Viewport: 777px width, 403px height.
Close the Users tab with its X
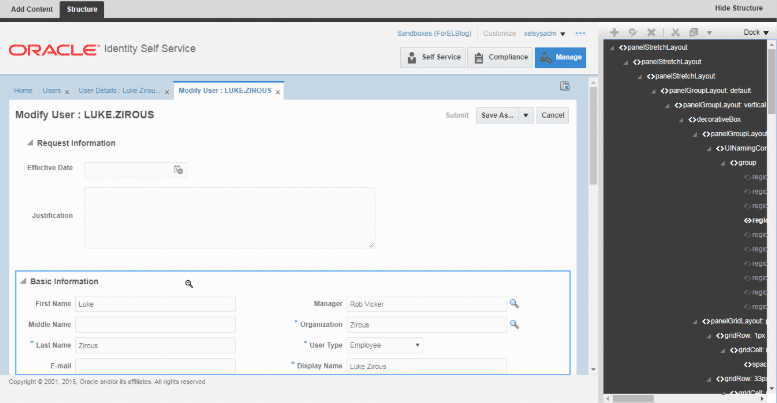(x=67, y=92)
